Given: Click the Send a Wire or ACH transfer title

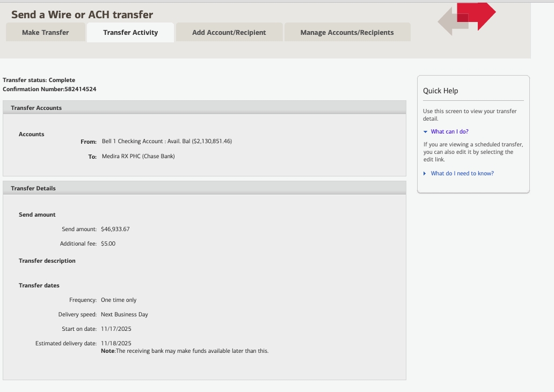Looking at the screenshot, I should click(82, 14).
